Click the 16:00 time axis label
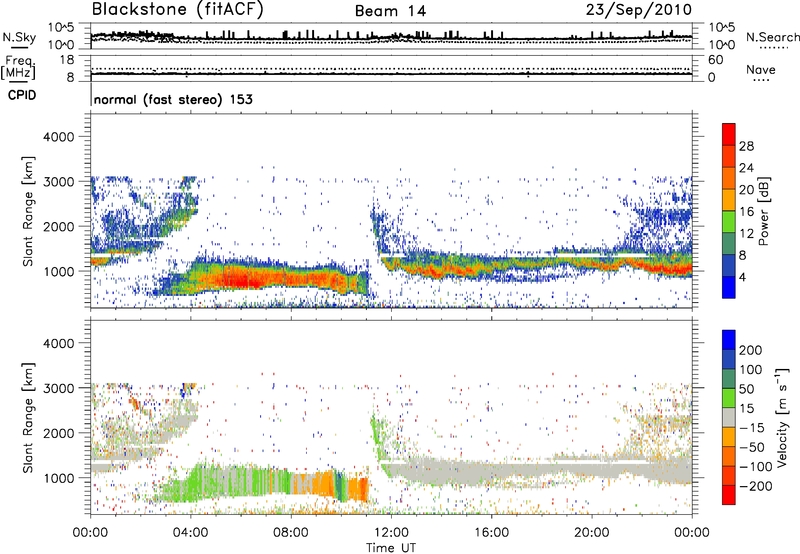This screenshot has width=800, height=554. [x=491, y=533]
